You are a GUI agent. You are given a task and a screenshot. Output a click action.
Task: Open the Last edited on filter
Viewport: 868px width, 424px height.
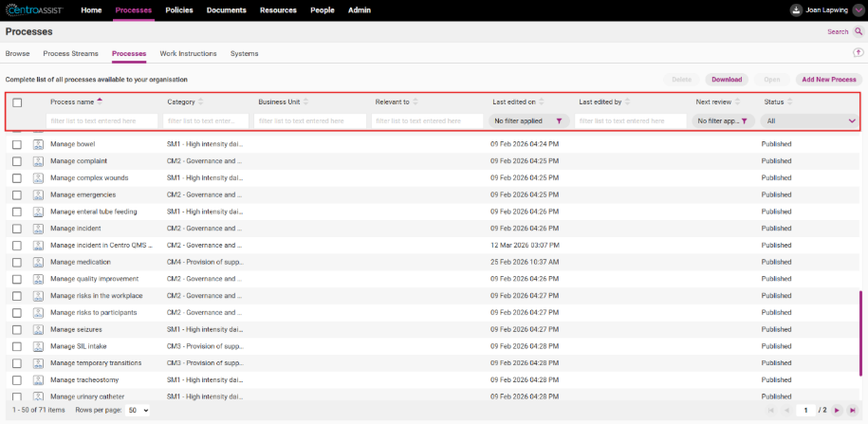[528, 120]
